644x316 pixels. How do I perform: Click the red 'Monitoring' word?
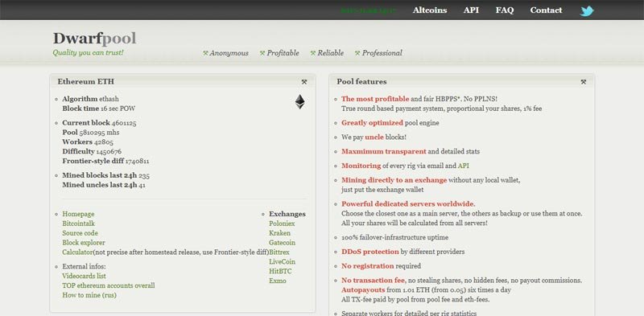(x=361, y=166)
